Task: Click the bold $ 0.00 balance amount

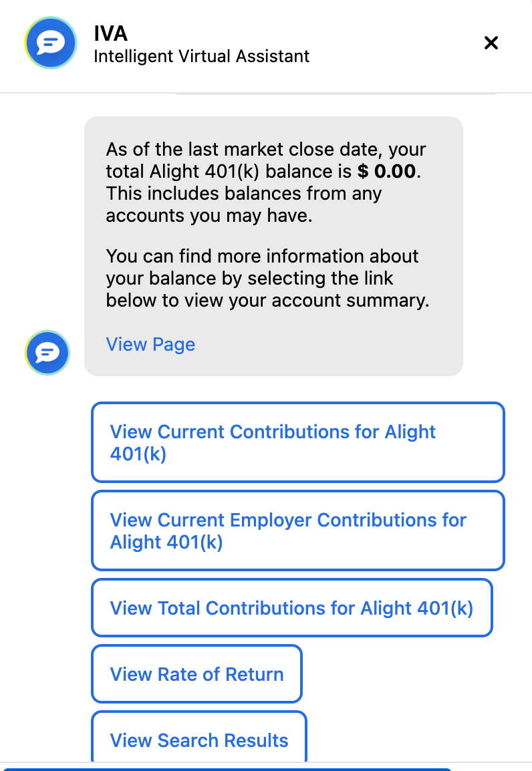Action: click(x=387, y=172)
